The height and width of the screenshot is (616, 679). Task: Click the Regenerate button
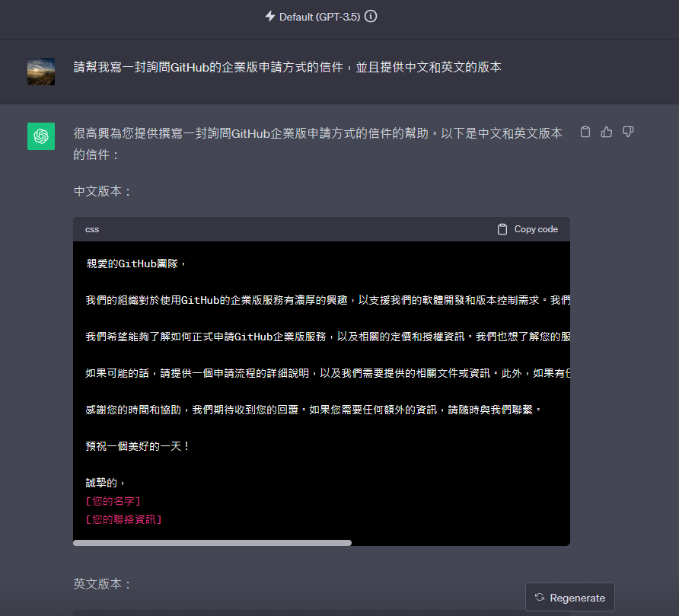pos(570,598)
